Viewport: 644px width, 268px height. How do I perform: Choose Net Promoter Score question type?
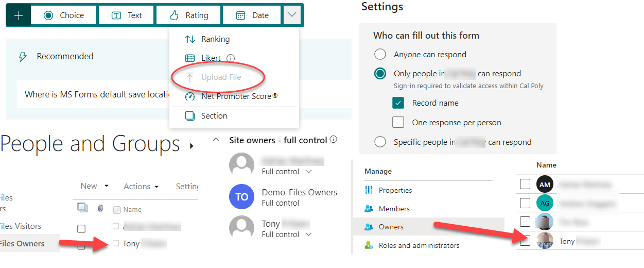[x=239, y=96]
